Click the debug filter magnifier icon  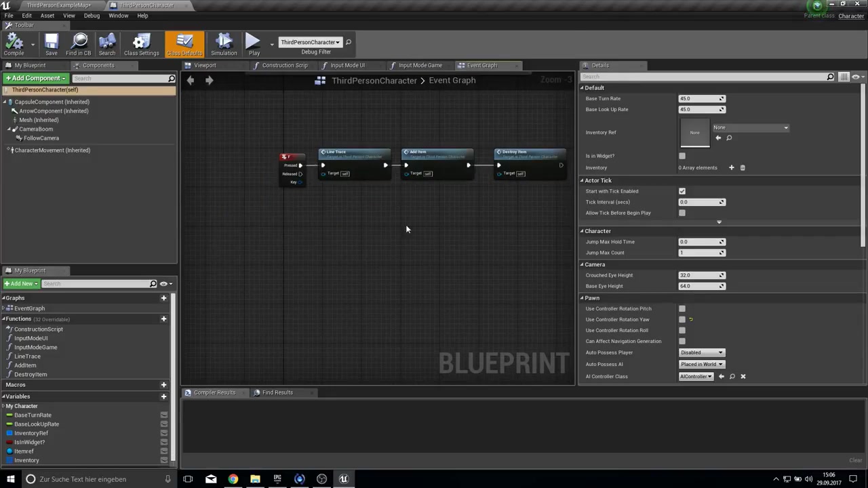[x=348, y=42]
